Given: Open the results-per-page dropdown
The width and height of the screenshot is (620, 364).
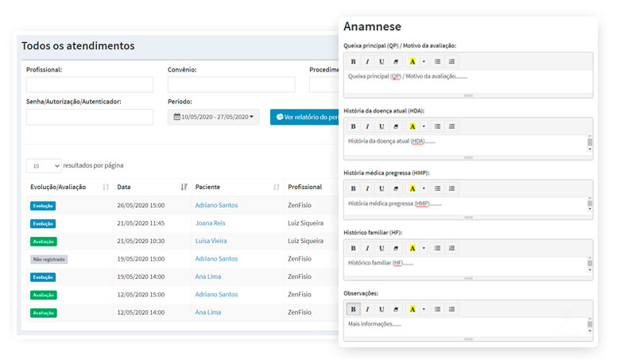Looking at the screenshot, I should tap(44, 166).
